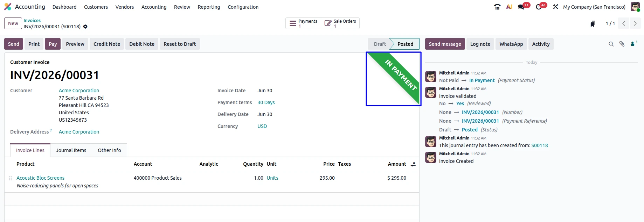Show followers icon in chatter

click(x=634, y=44)
